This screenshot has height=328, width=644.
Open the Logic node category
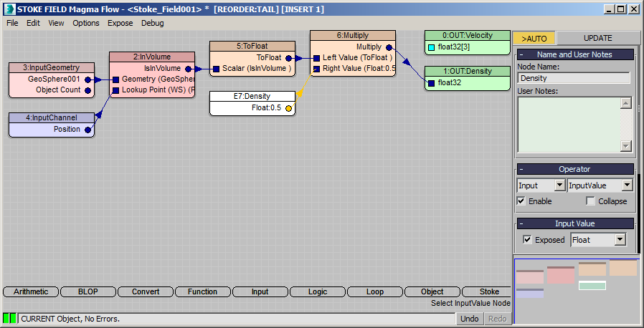[318, 291]
